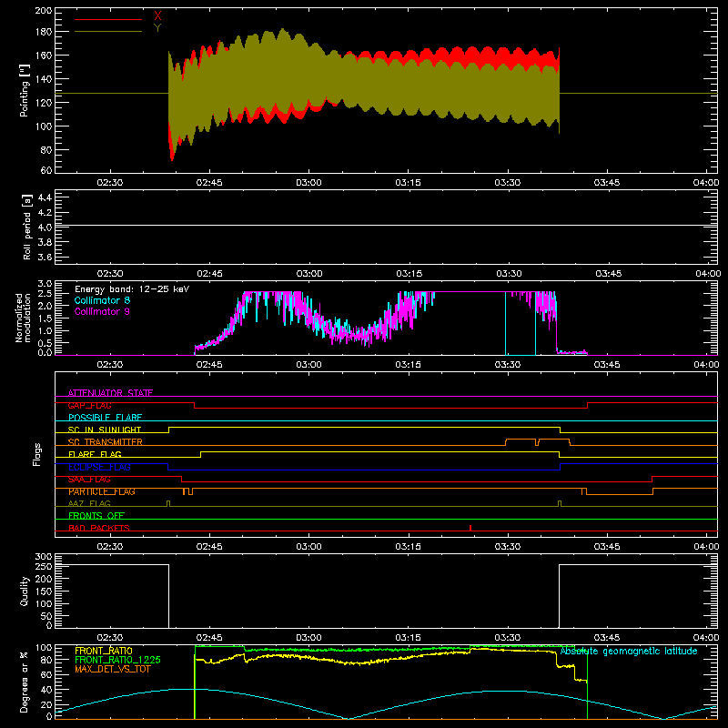Click the AAZ_FLAG label
728x728 pixels.
89,503
